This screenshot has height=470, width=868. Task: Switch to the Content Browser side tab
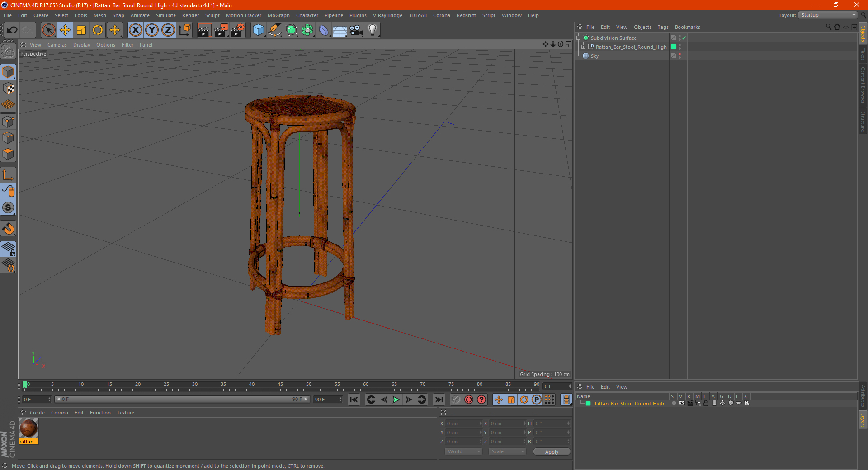(863, 85)
